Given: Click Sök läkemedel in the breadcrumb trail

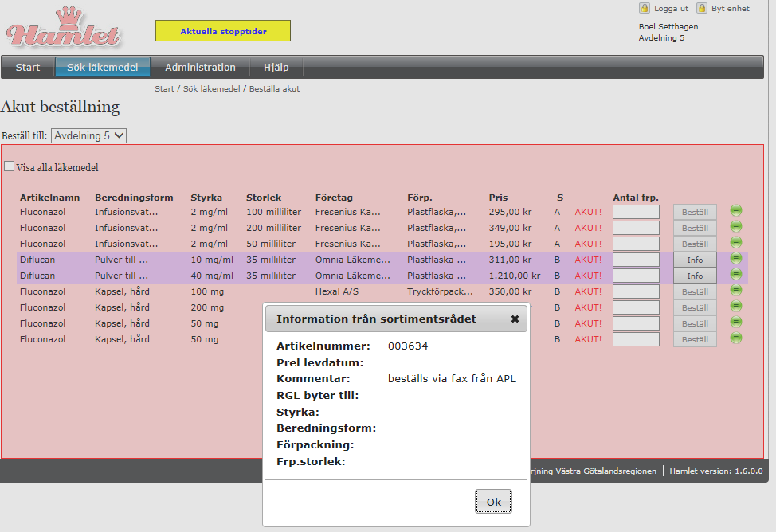Looking at the screenshot, I should click(x=211, y=89).
